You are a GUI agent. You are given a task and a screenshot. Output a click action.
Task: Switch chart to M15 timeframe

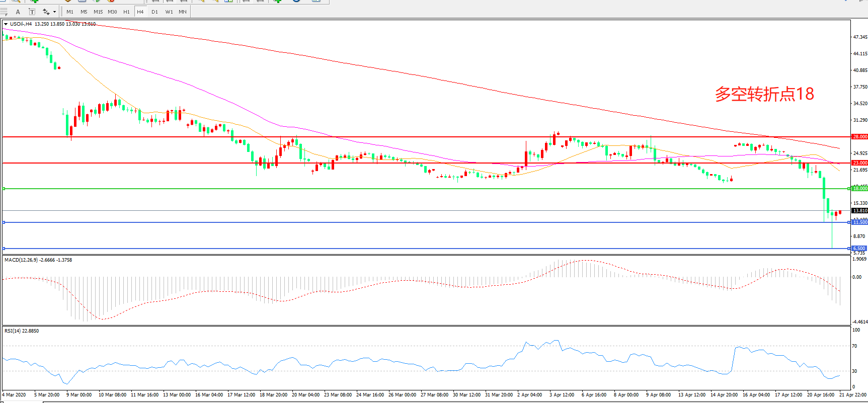coord(98,12)
